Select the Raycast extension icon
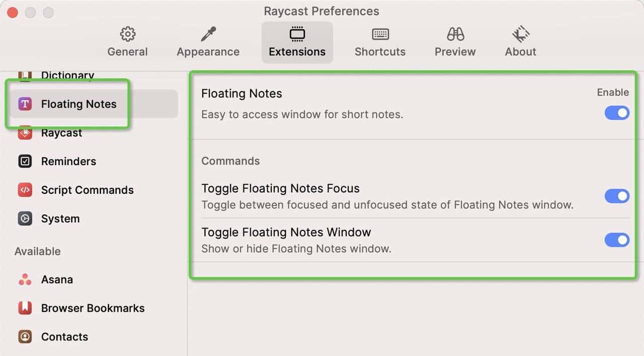This screenshot has width=644, height=356. pyautogui.click(x=24, y=132)
